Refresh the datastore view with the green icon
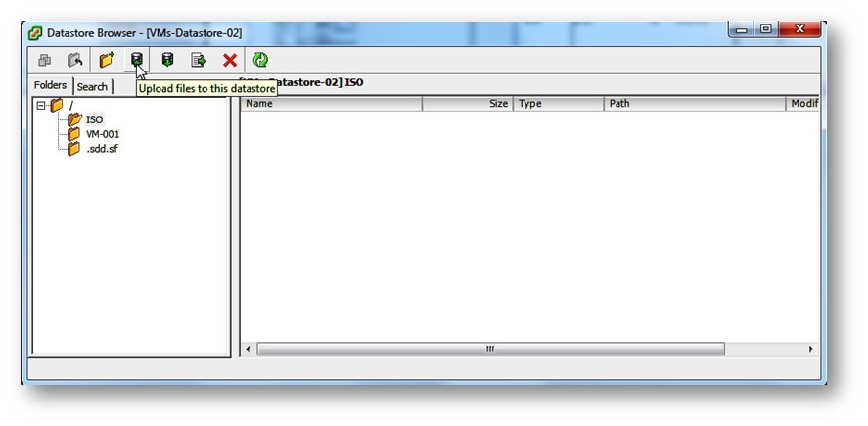 tap(260, 60)
